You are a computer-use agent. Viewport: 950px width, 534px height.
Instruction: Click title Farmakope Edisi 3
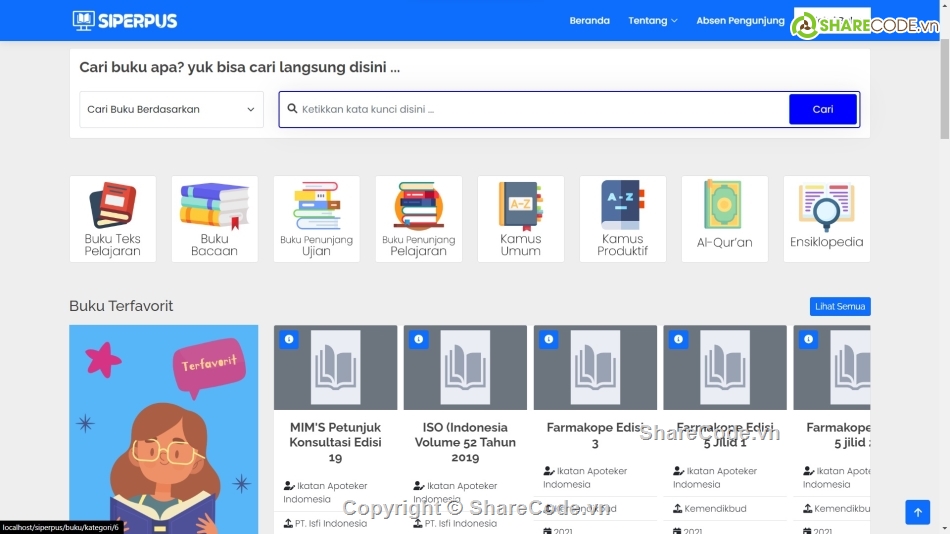pos(595,435)
